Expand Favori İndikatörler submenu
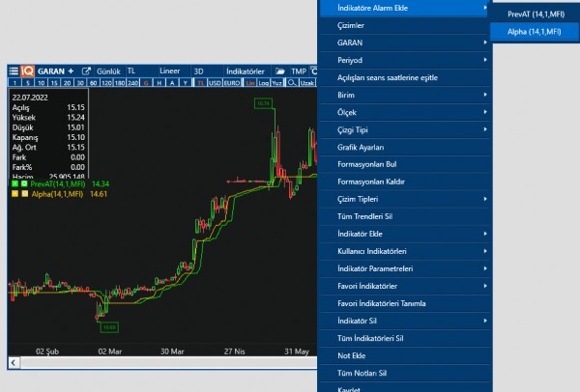The width and height of the screenshot is (580, 392). [405, 286]
